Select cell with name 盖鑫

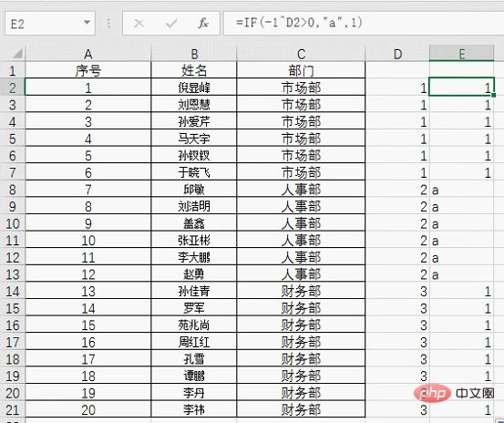coord(194,223)
